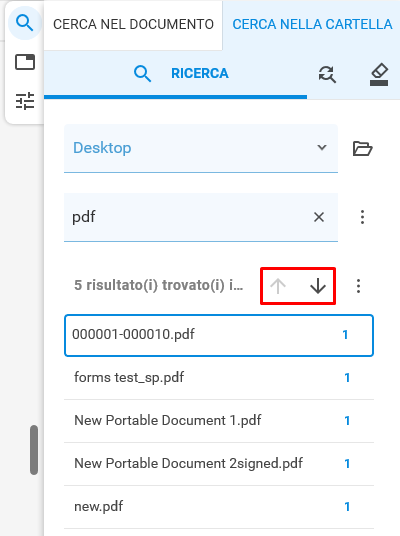
Task: Select the eraser redaction icon
Action: point(379,74)
